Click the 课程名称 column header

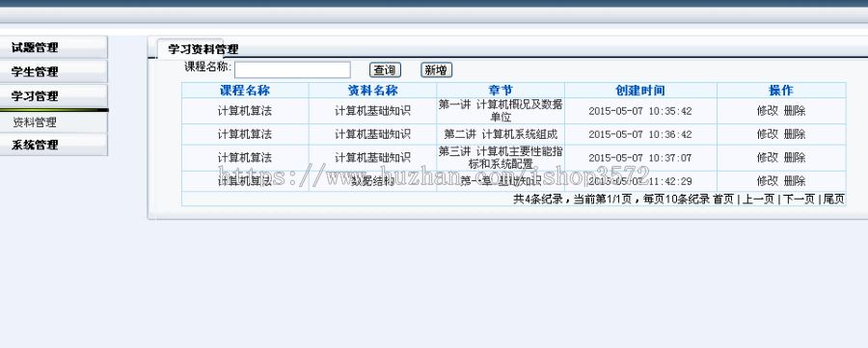pyautogui.click(x=245, y=91)
